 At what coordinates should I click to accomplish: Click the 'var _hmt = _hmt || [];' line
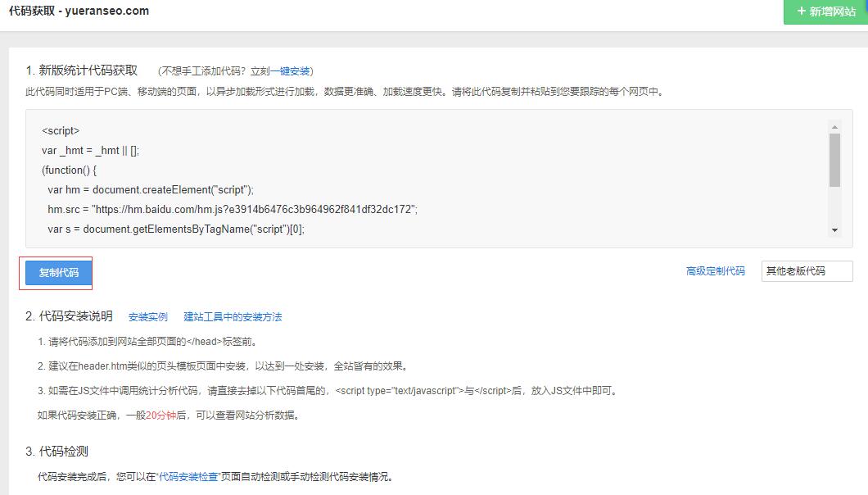(x=90, y=151)
